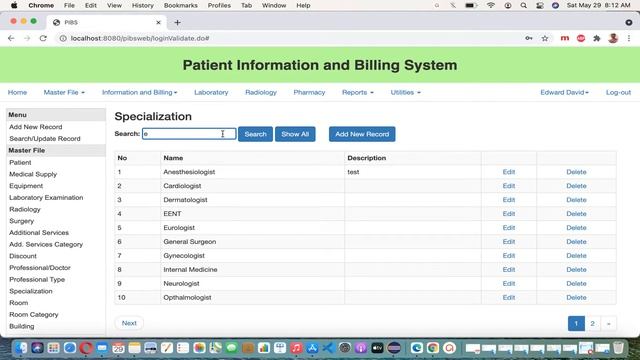
Task: Launch Safari from the dock
Action: pyautogui.click(x=70, y=348)
